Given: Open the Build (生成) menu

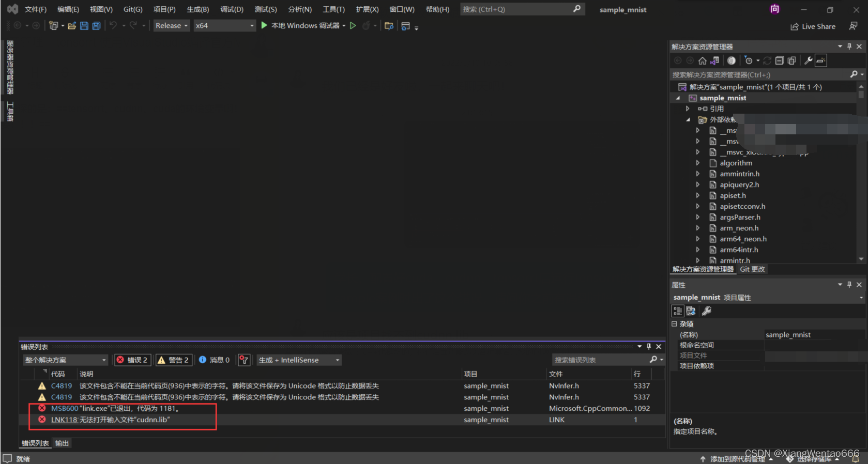Looking at the screenshot, I should [x=198, y=9].
